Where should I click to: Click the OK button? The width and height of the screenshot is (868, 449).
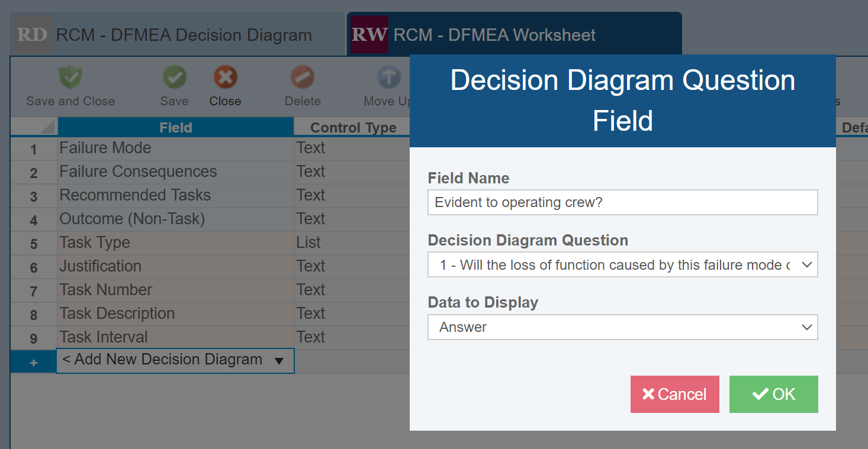point(773,394)
